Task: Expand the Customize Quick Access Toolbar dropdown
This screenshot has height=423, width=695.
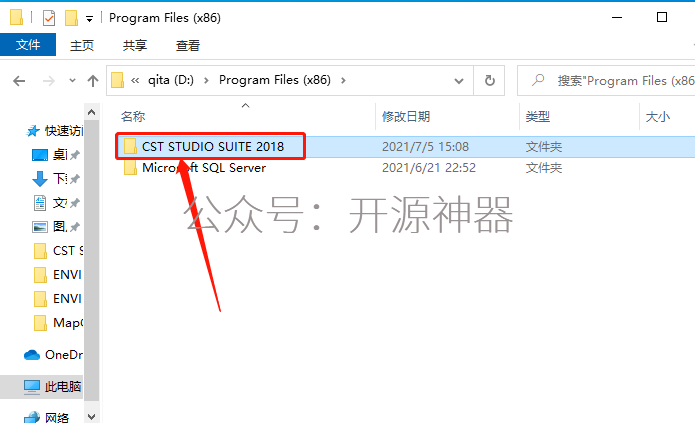Action: [x=90, y=19]
